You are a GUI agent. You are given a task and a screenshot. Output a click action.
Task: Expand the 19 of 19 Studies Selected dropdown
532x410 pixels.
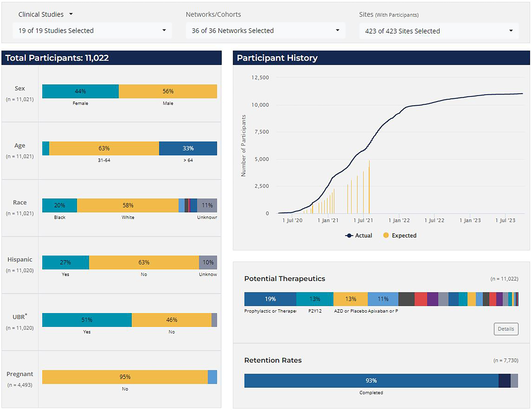(x=92, y=31)
